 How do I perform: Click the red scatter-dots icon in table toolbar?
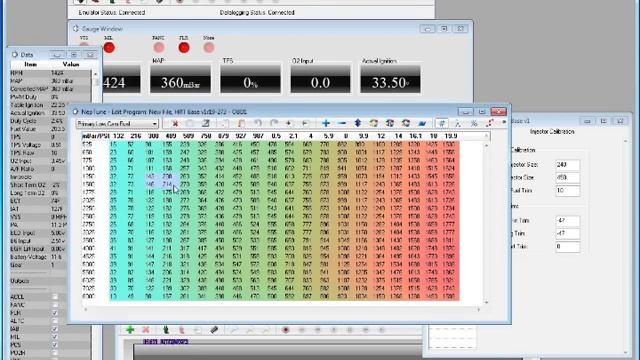point(489,123)
